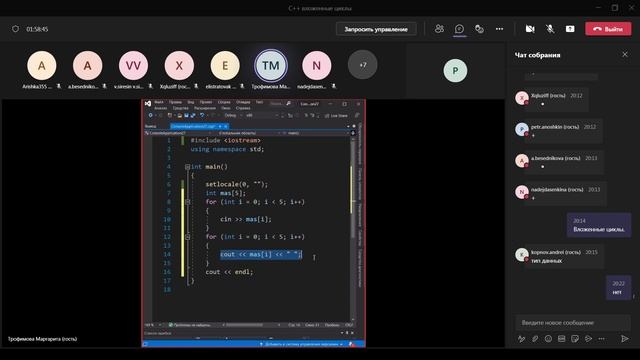Open the Справка menu in Visual Studio
Screen dimensions: 640x360
tap(243, 108)
